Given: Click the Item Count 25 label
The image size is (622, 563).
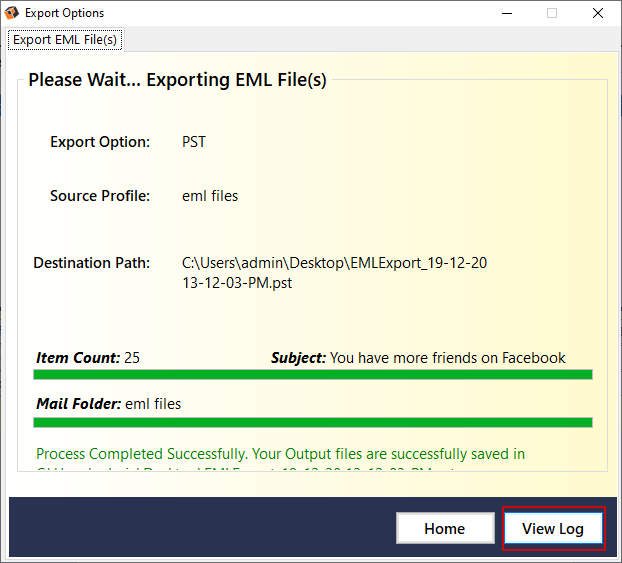Looking at the screenshot, I should tap(88, 358).
